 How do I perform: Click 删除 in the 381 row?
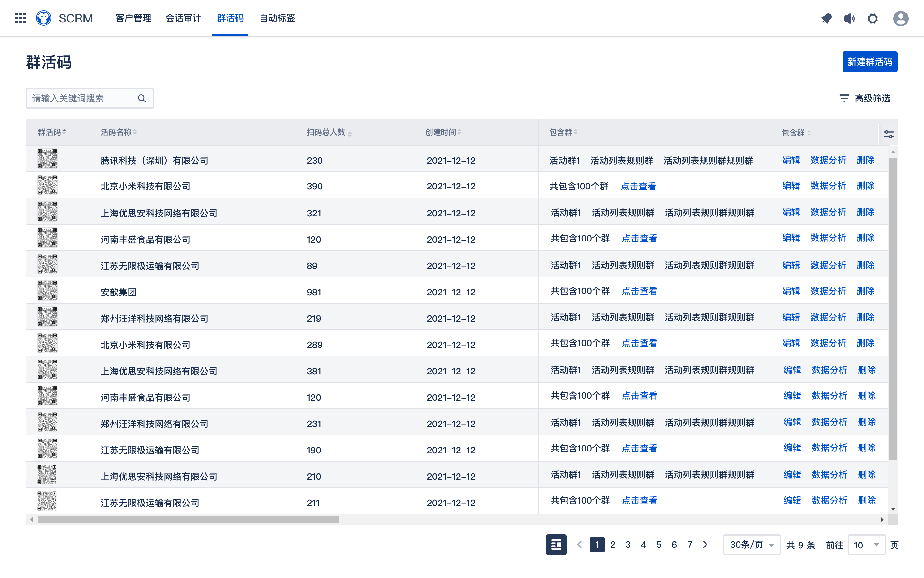866,370
